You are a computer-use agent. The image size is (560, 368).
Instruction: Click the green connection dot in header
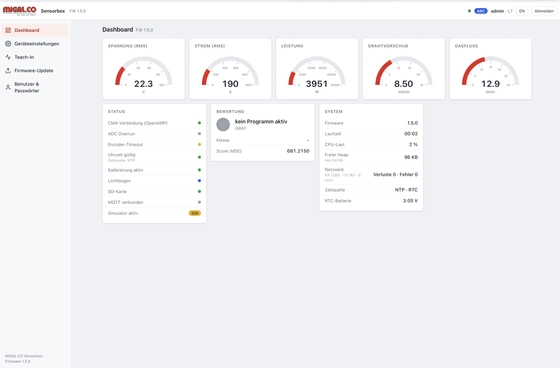[x=469, y=11]
